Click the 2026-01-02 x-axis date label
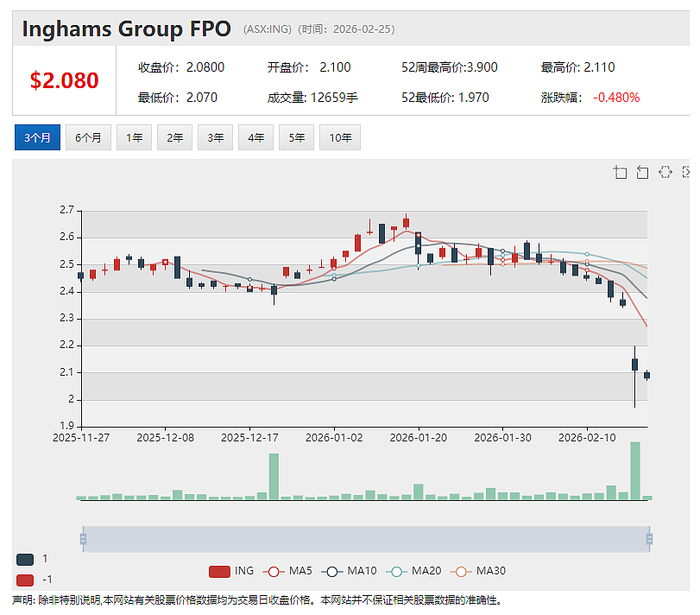700x615 pixels. [334, 438]
